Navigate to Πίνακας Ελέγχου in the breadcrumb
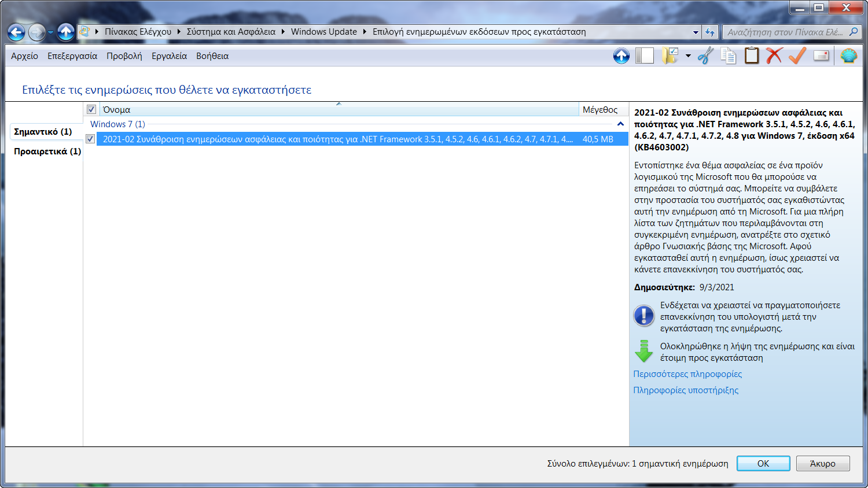This screenshot has height=488, width=868. tap(138, 32)
